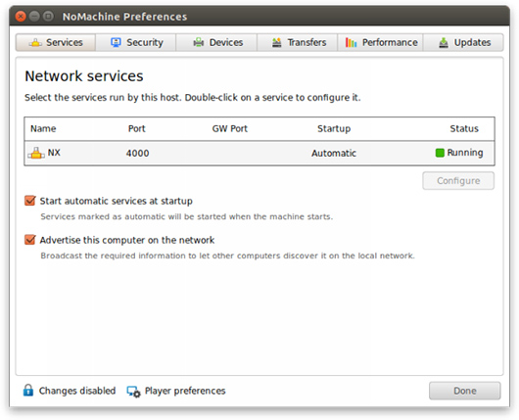Click the Done button
Screen dimensions: 519x420
(x=465, y=391)
